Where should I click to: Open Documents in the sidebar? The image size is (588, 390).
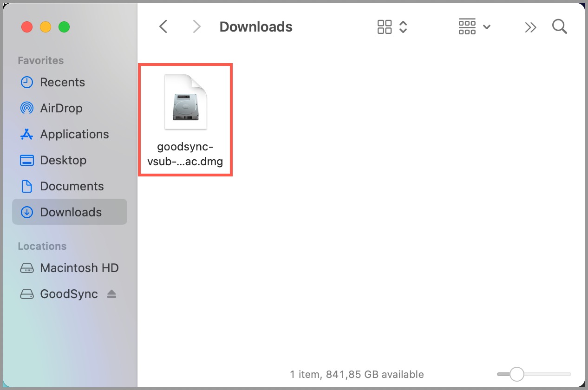pyautogui.click(x=70, y=186)
